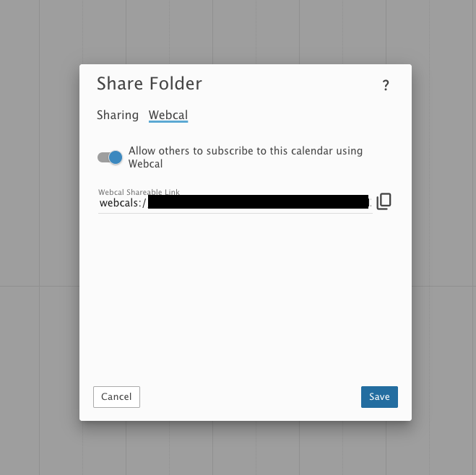The height and width of the screenshot is (475, 476).
Task: Focus the Webcal Shareable Link field
Action: [x=235, y=203]
